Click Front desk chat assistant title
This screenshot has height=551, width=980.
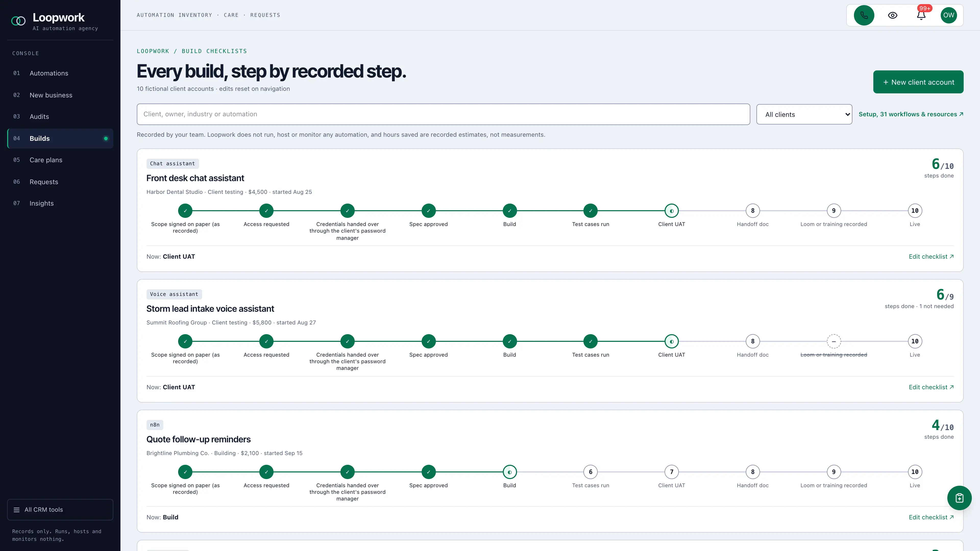click(195, 178)
